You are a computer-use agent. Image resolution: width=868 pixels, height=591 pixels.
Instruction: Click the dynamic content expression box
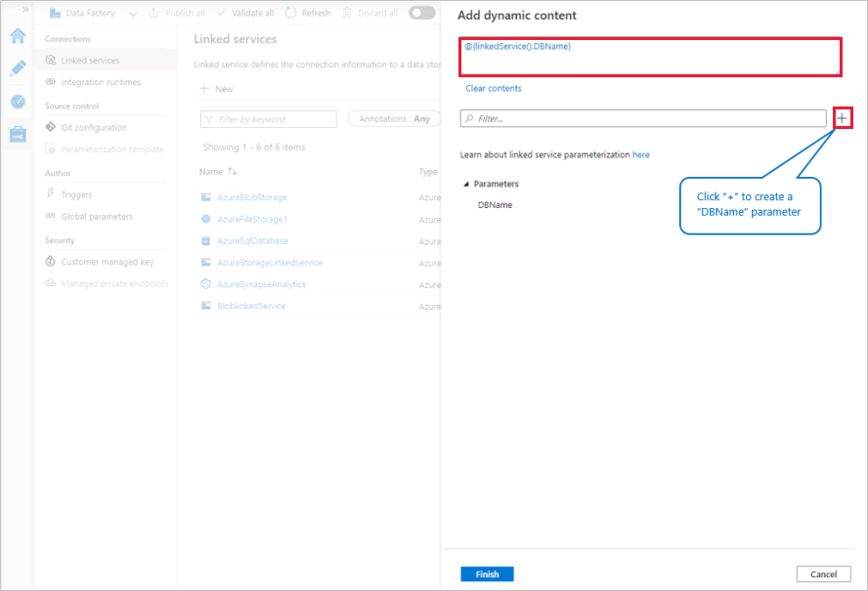[x=650, y=58]
